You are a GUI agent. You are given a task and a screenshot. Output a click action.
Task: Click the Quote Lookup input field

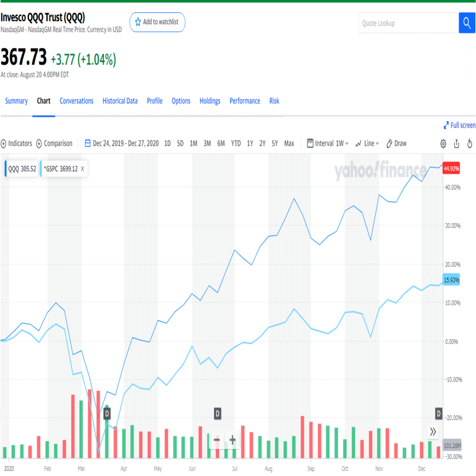(x=409, y=23)
